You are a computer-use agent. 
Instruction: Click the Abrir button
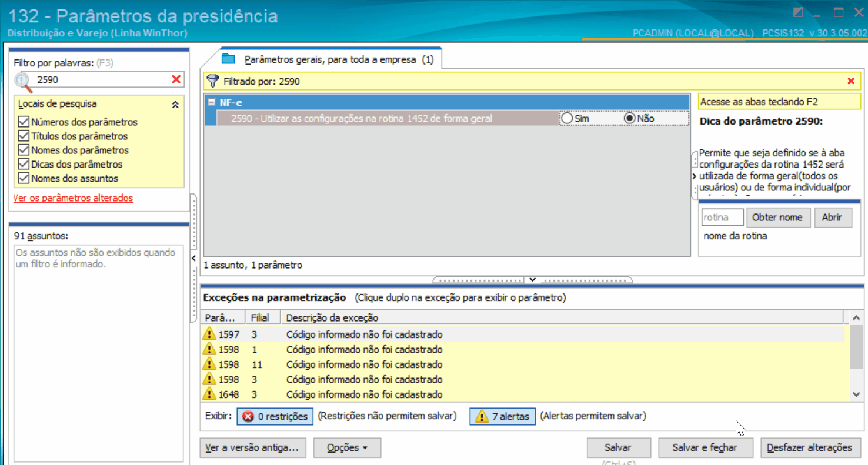[x=832, y=218]
